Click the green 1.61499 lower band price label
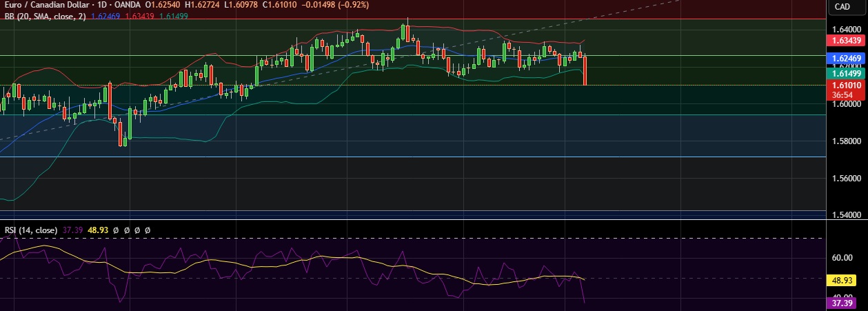 [846, 74]
